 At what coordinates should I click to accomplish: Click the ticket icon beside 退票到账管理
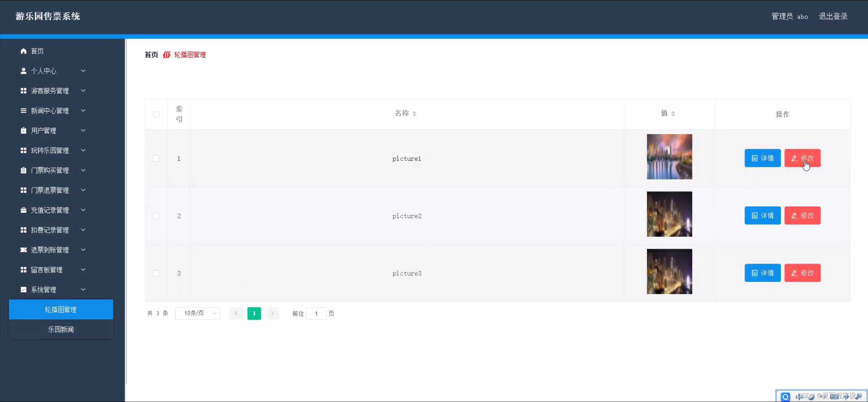click(23, 250)
